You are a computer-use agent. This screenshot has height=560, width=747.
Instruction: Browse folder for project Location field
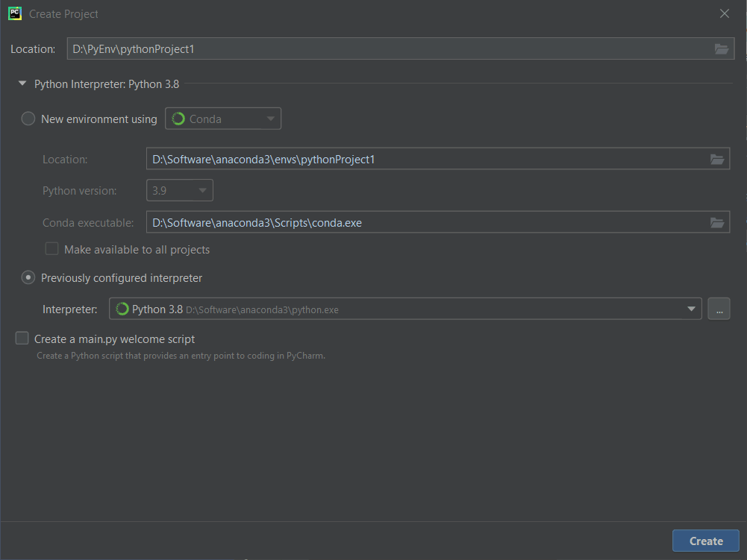pos(722,49)
